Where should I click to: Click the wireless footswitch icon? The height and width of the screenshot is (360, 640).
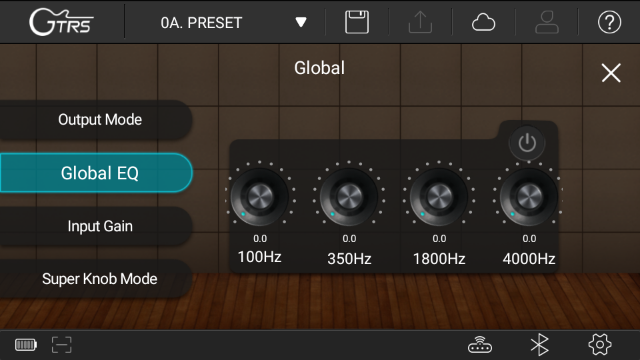pos(480,345)
